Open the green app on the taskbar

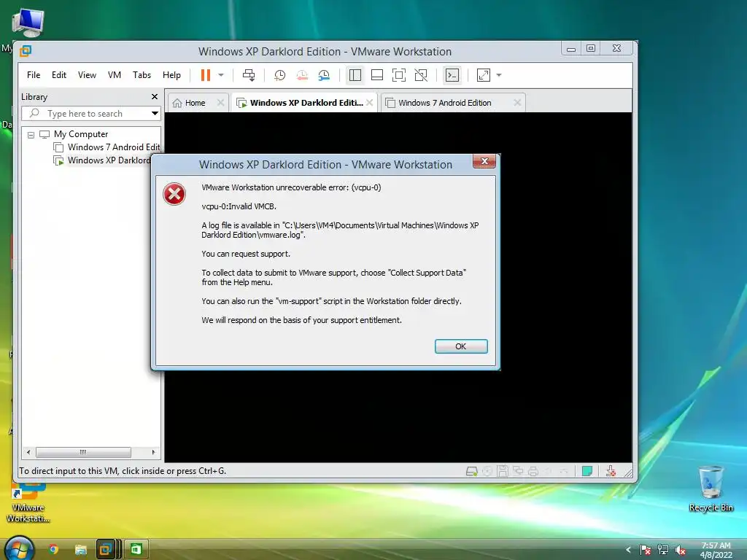click(x=136, y=550)
